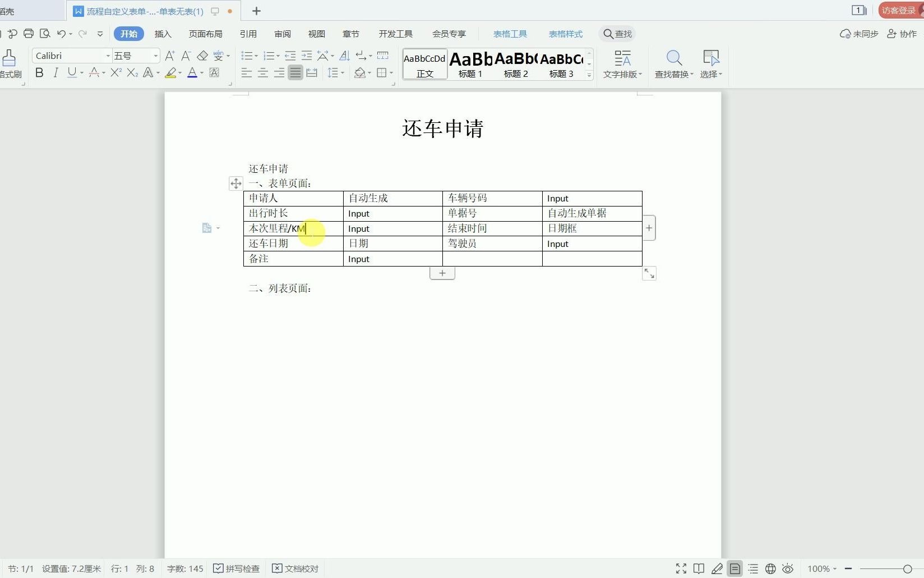Expand bullet list options
The height and width of the screenshot is (578, 924).
[256, 56]
